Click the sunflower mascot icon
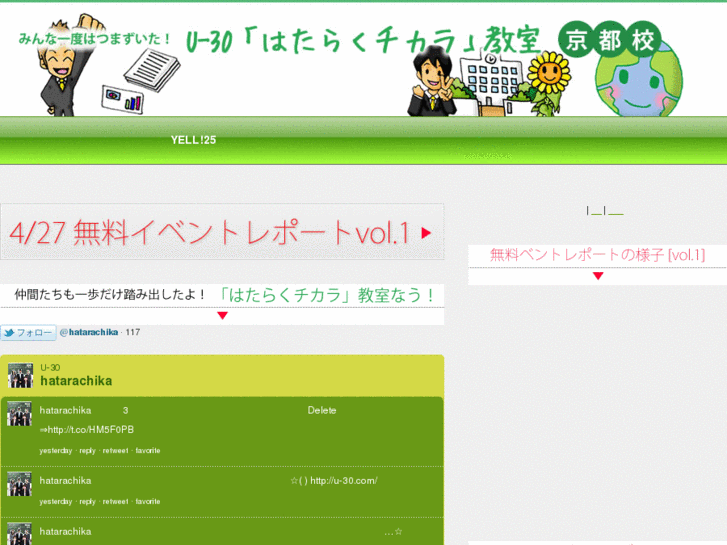This screenshot has height=545, width=727. coord(548,82)
